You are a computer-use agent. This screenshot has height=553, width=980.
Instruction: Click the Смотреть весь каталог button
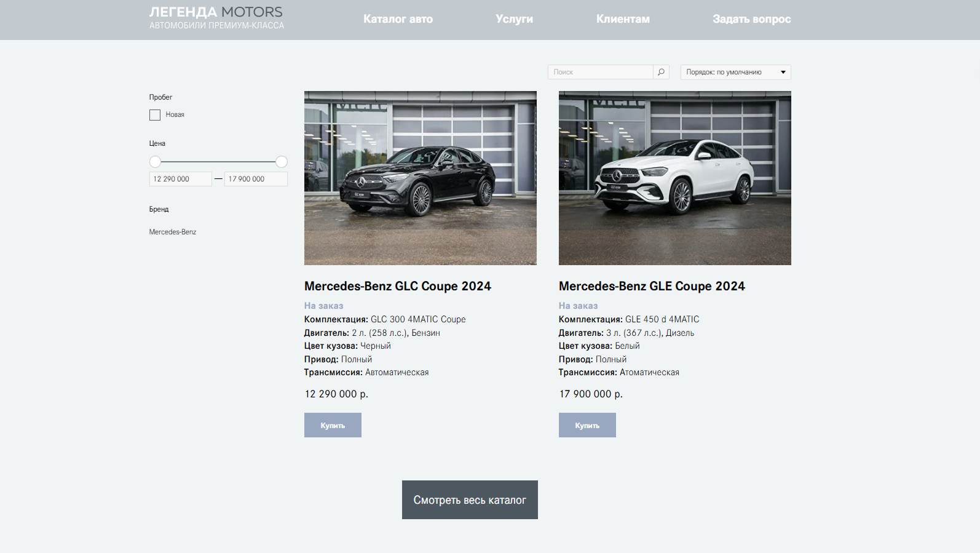[470, 499]
